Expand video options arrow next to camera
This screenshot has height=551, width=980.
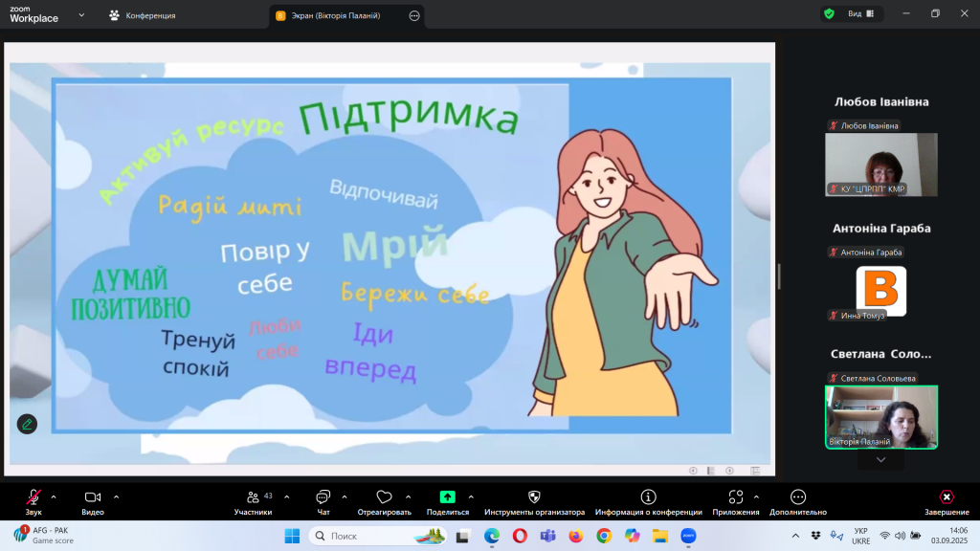tap(117, 496)
